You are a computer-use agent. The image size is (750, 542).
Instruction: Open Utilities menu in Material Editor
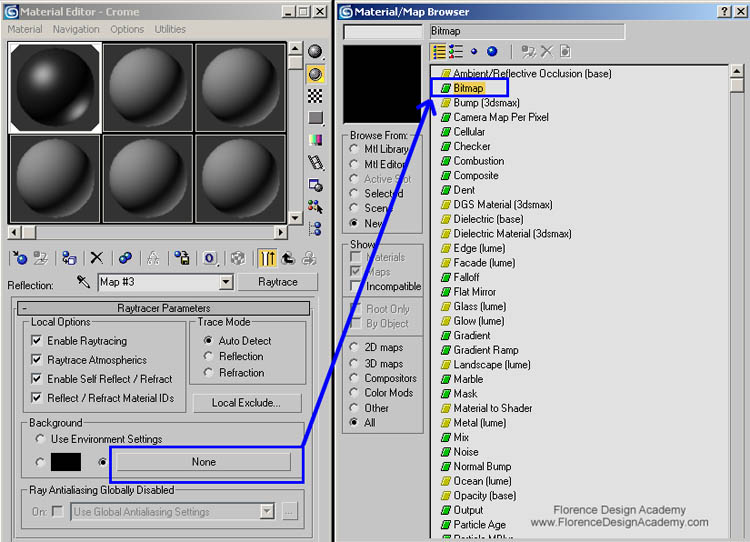[x=169, y=29]
